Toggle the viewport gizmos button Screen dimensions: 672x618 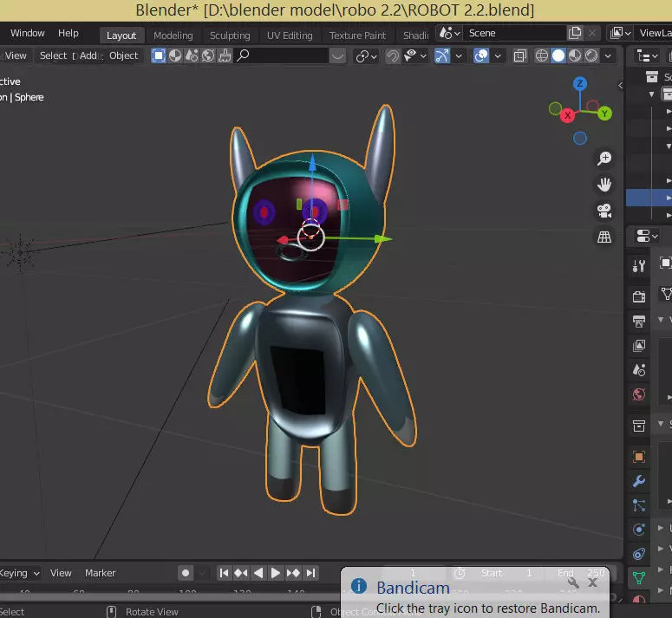pyautogui.click(x=442, y=55)
